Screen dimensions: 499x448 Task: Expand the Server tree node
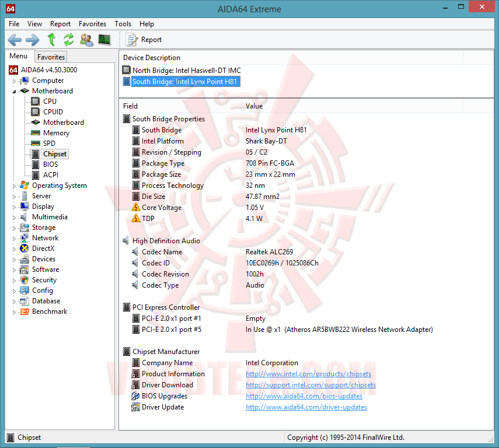[14, 197]
